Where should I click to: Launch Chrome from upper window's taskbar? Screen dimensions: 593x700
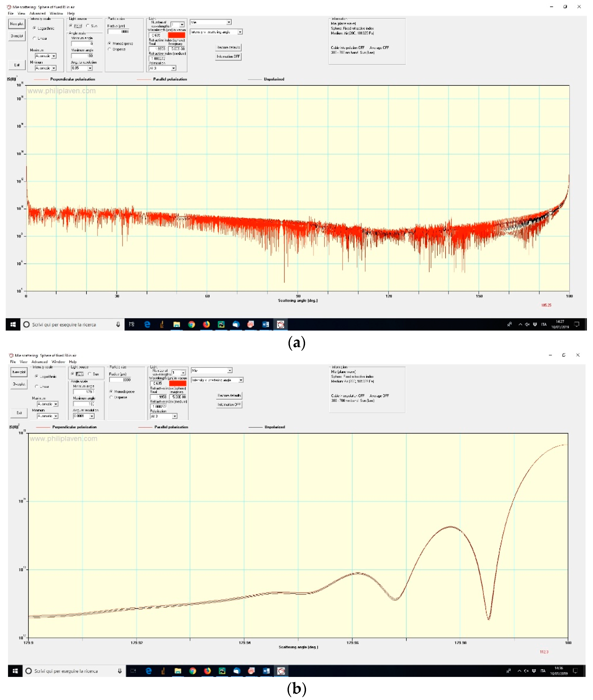(x=192, y=324)
